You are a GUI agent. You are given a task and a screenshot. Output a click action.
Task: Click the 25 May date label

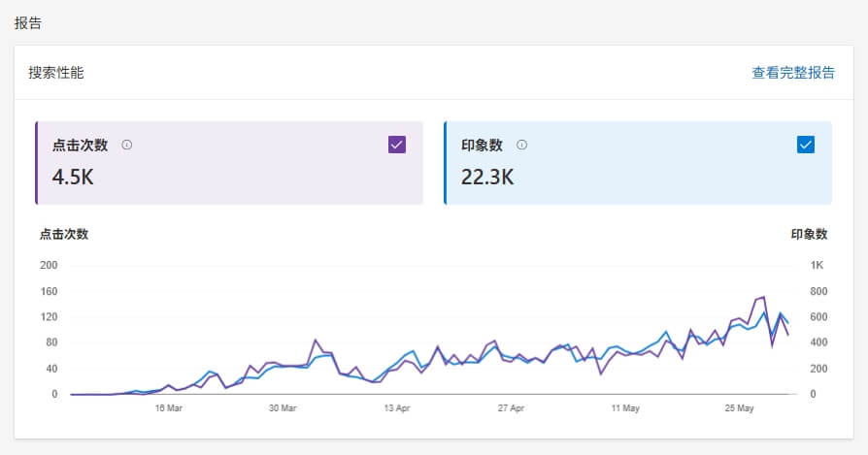(x=739, y=408)
